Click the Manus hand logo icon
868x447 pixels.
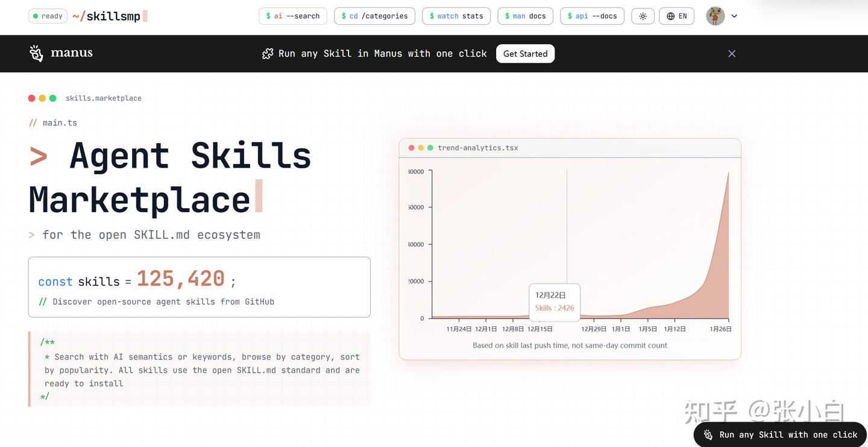36,53
